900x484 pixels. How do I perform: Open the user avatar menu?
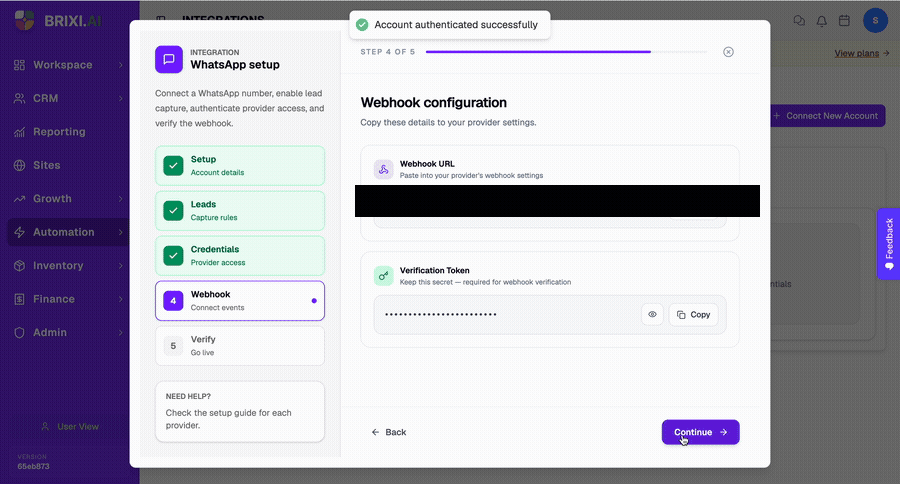(x=875, y=21)
